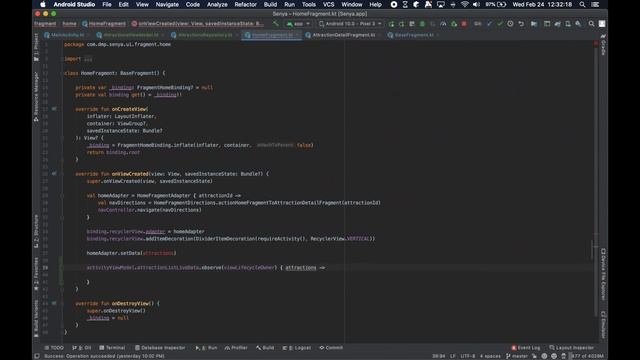This screenshot has width=640, height=360.
Task: Collapse the homeAdapter lambda fold marker
Action: [x=62, y=196]
